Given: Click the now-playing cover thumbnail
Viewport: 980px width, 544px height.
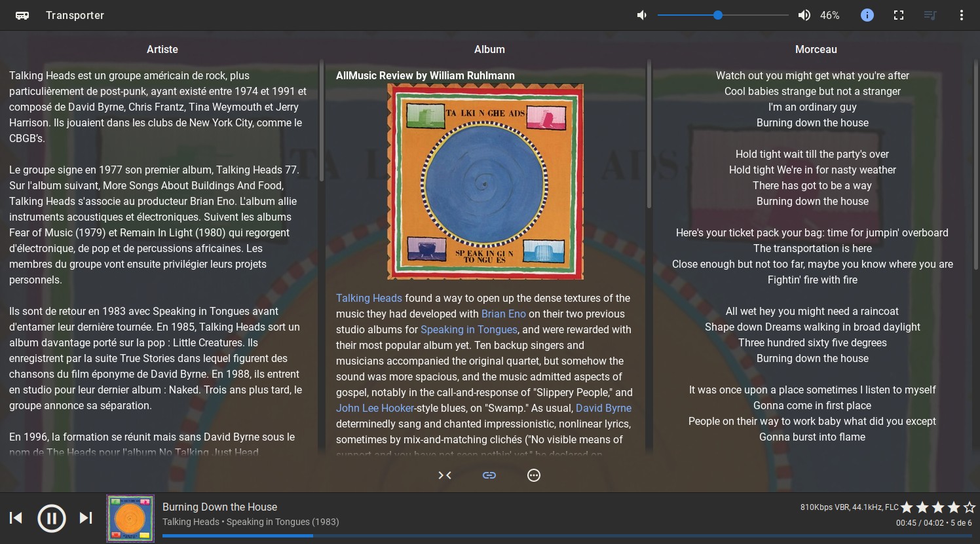Looking at the screenshot, I should click(130, 518).
